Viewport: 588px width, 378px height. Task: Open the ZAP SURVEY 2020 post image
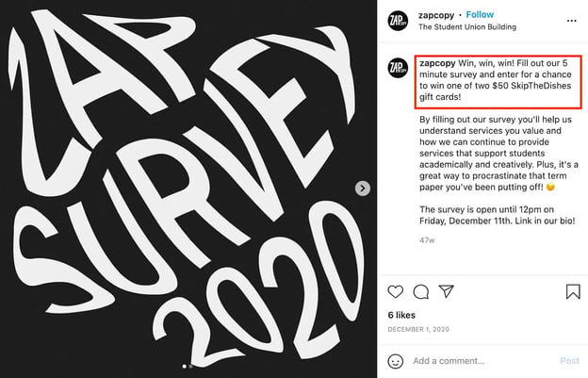(x=188, y=189)
